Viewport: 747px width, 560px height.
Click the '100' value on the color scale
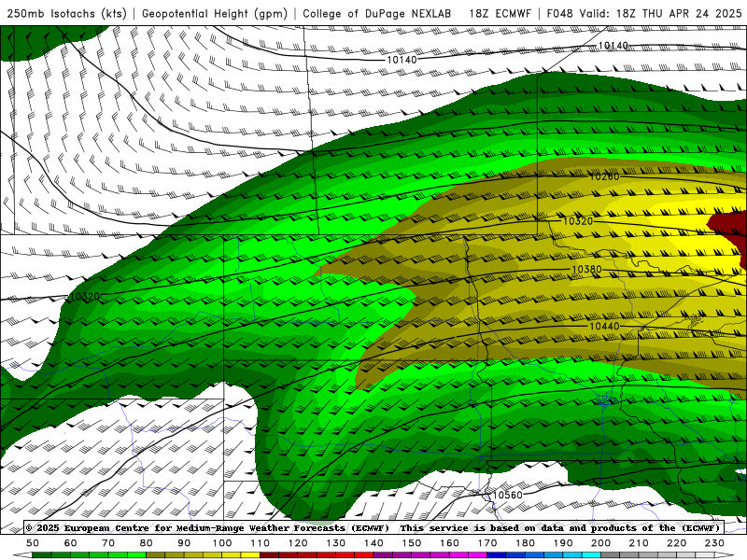(222, 543)
